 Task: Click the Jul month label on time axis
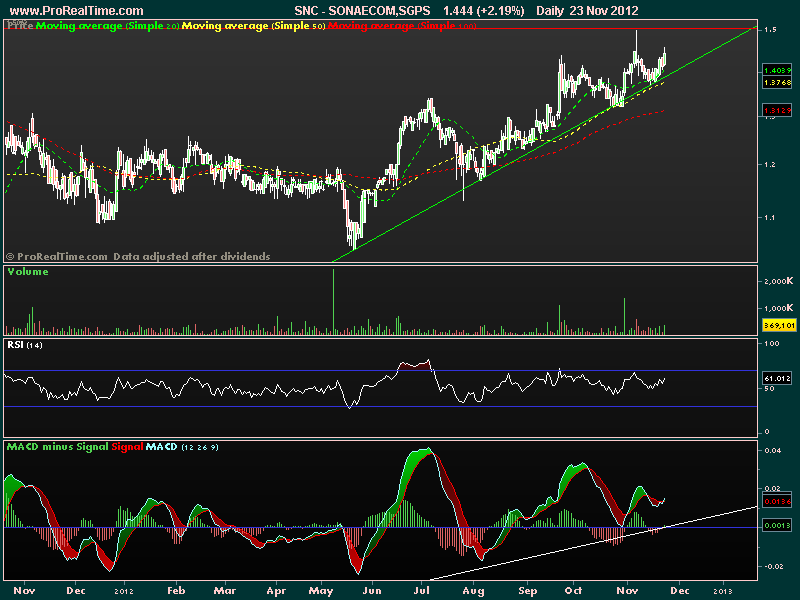tap(422, 591)
